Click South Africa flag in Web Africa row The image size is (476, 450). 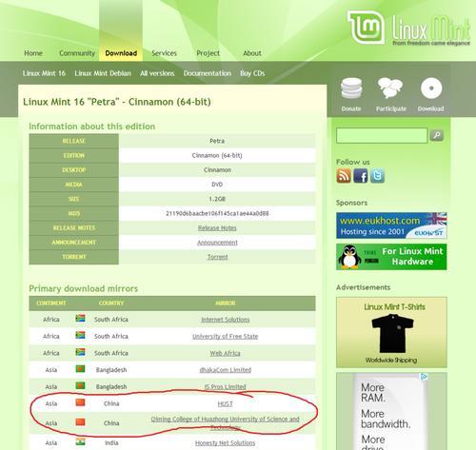[x=80, y=352]
